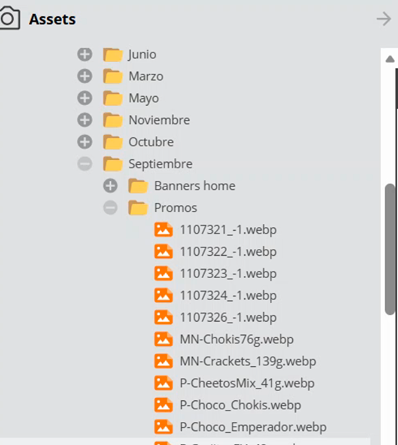This screenshot has width=398, height=445.
Task: Expand the Noviembre folder
Action: (x=85, y=120)
